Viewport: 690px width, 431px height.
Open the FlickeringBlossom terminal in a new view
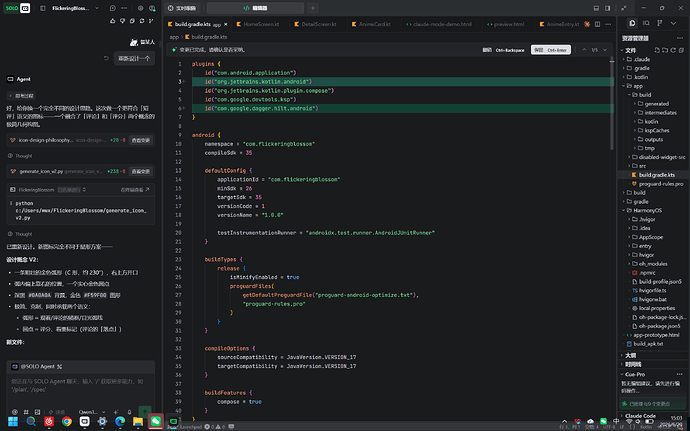135,190
